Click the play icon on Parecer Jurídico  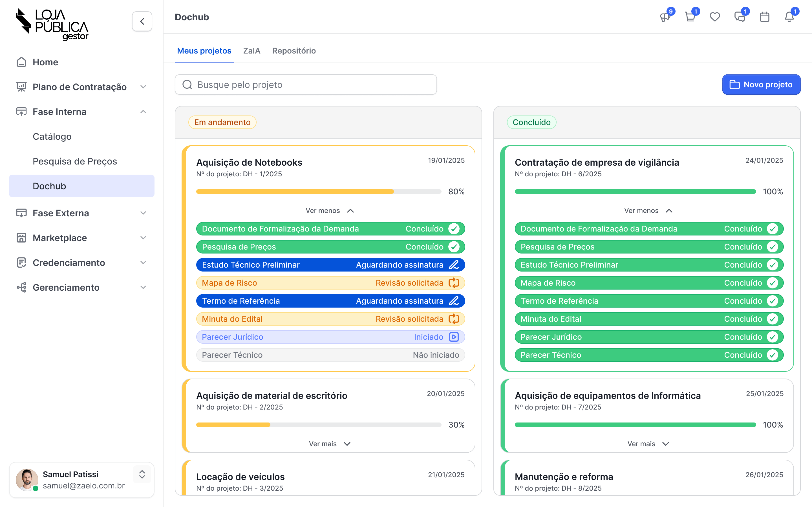pos(454,337)
